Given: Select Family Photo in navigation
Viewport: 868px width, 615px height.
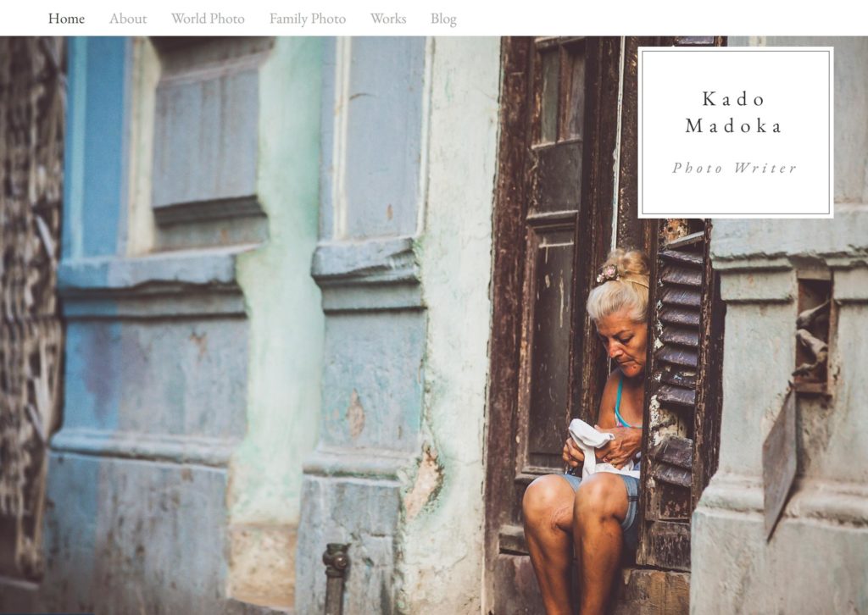Looking at the screenshot, I should pyautogui.click(x=307, y=19).
